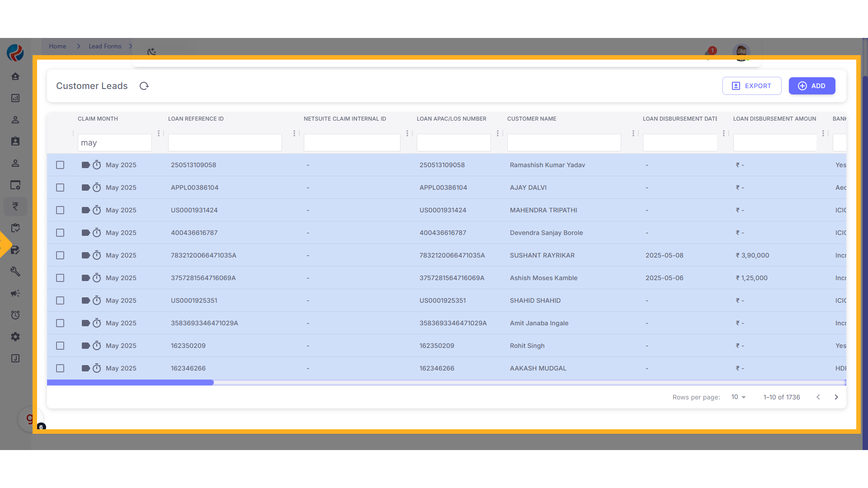
Task: Open the megaphone icon in sidebar
Action: 15,293
